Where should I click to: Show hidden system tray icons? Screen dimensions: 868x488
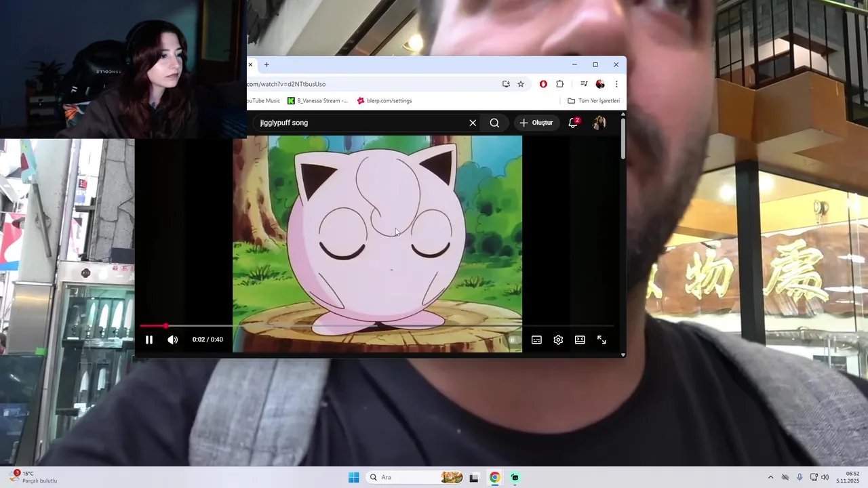tap(770, 477)
